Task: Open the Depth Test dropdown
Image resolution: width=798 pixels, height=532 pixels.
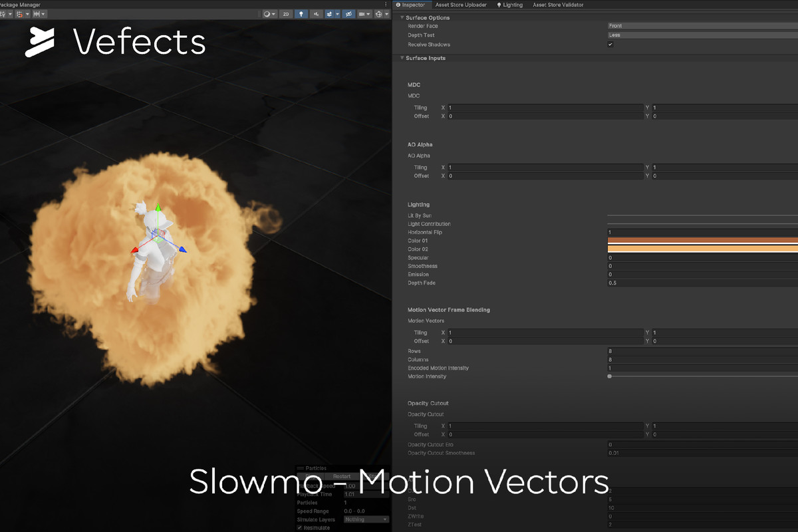Action: click(x=702, y=35)
